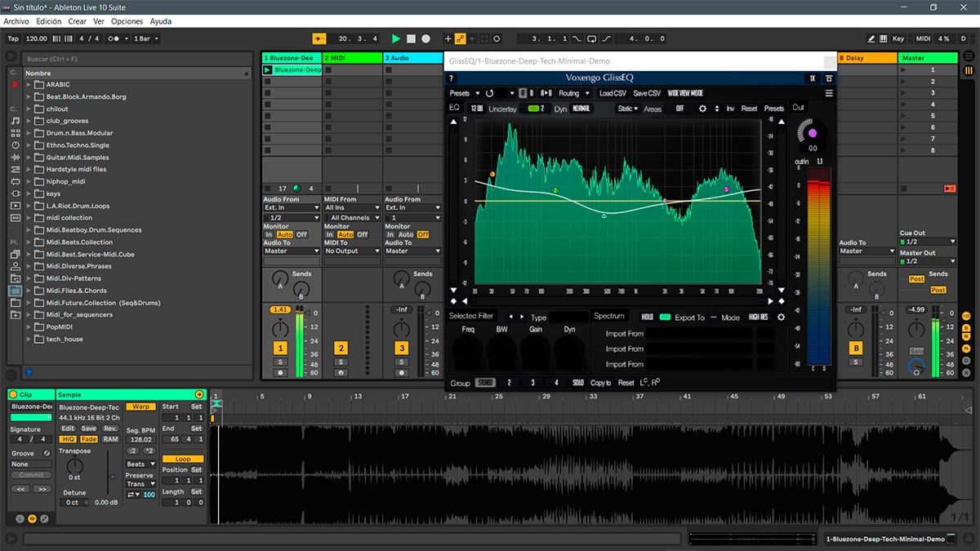Open the Archivo menu
Screen dimensions: 980x551
(x=16, y=21)
